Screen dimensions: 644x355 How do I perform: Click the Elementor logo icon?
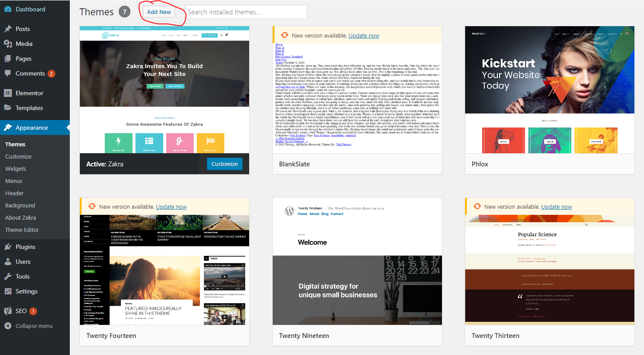[8, 93]
